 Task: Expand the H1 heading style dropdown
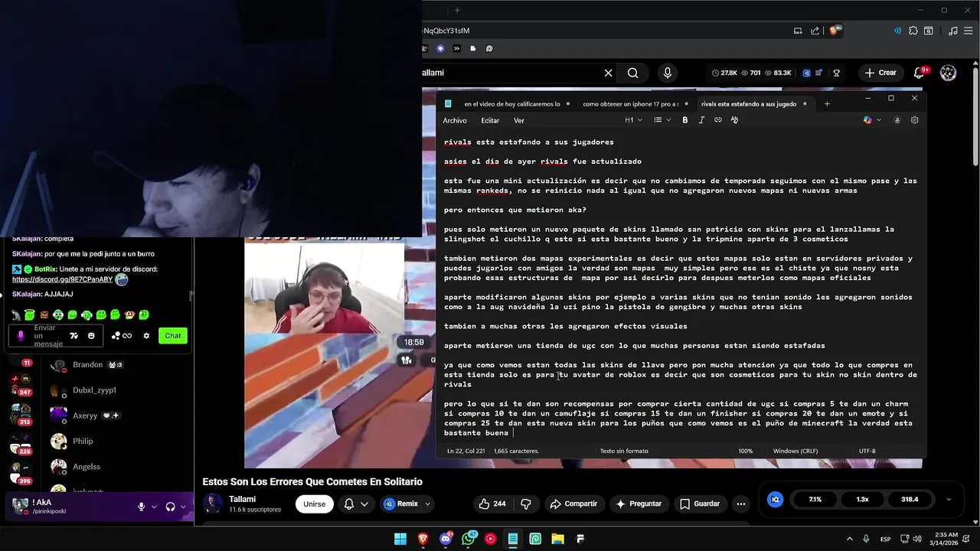point(632,120)
